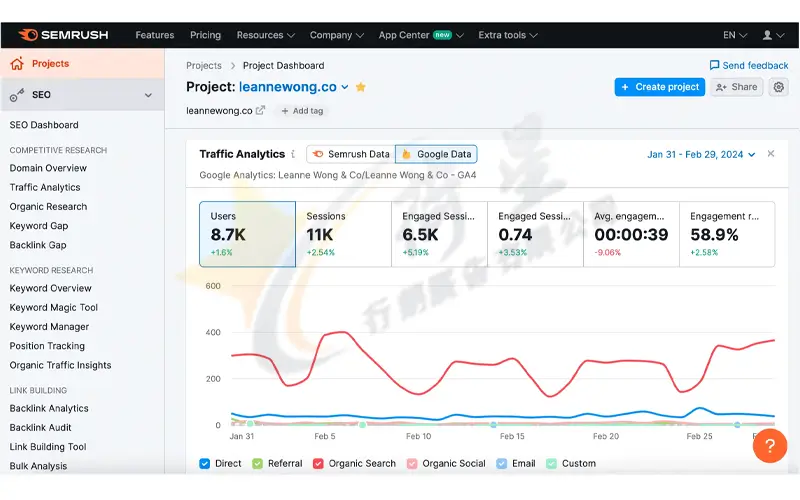Screen dimensions: 800x500
Task: Toggle the Custom series checkbox
Action: click(x=551, y=463)
